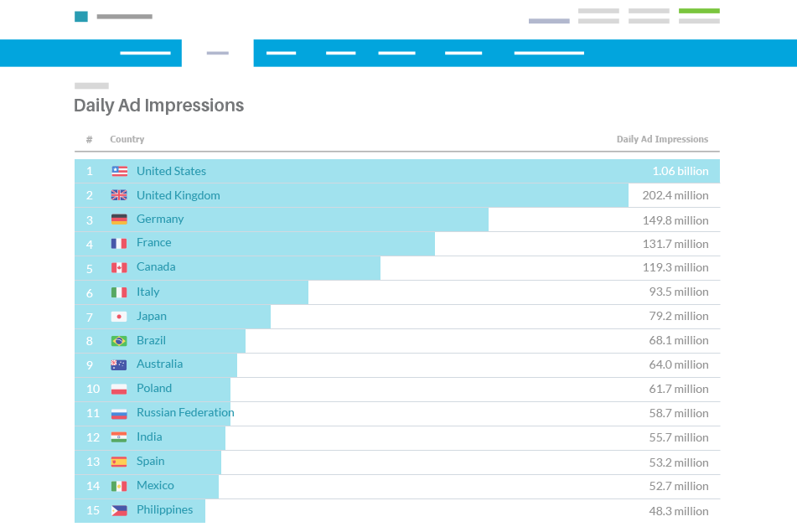The image size is (797, 532).
Task: Click the United Kingdom flag icon
Action: click(119, 195)
